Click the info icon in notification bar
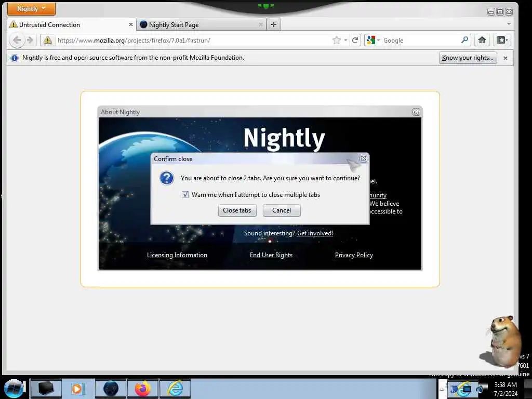The height and width of the screenshot is (399, 532). (x=14, y=58)
